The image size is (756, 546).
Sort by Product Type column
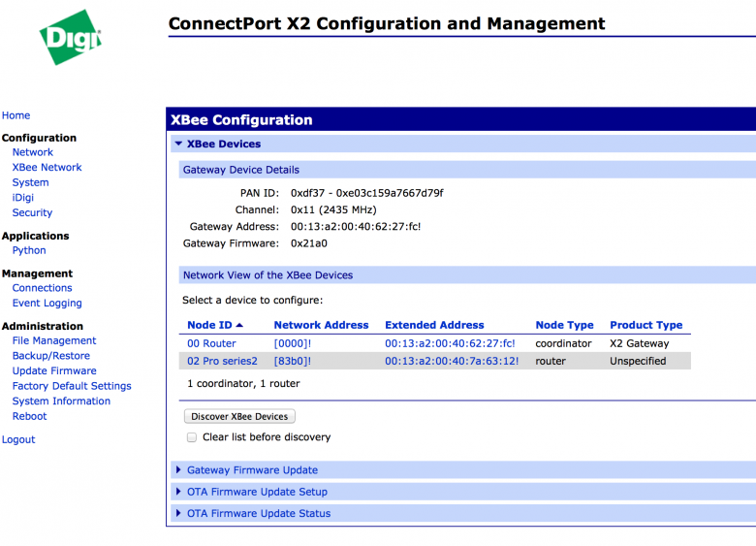(x=646, y=325)
